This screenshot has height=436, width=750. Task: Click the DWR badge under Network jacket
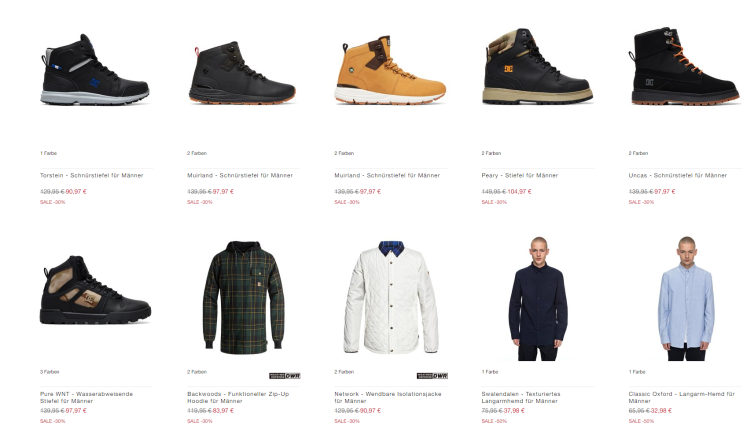pos(432,376)
